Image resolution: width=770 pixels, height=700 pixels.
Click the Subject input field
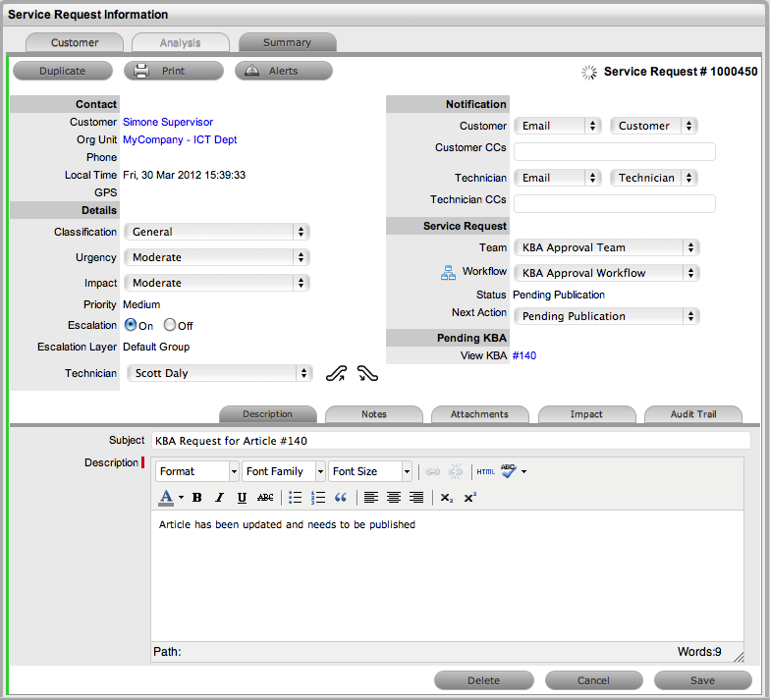[452, 440]
